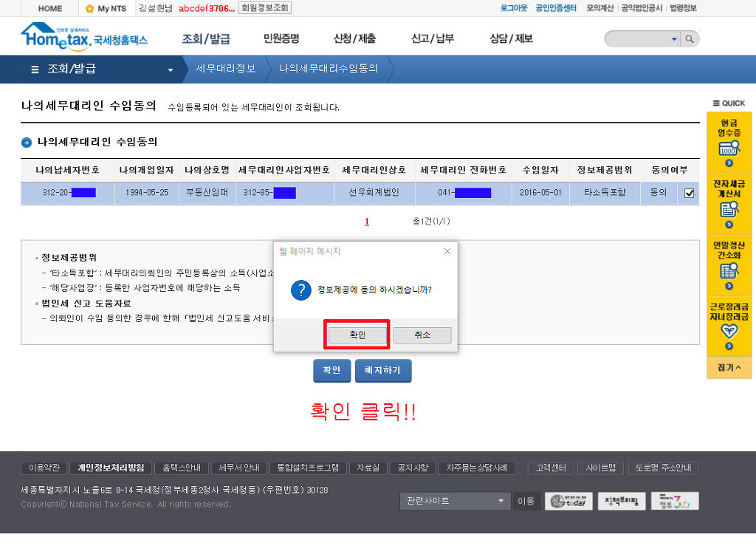Open the 사이트맵 footer link

coord(601,468)
